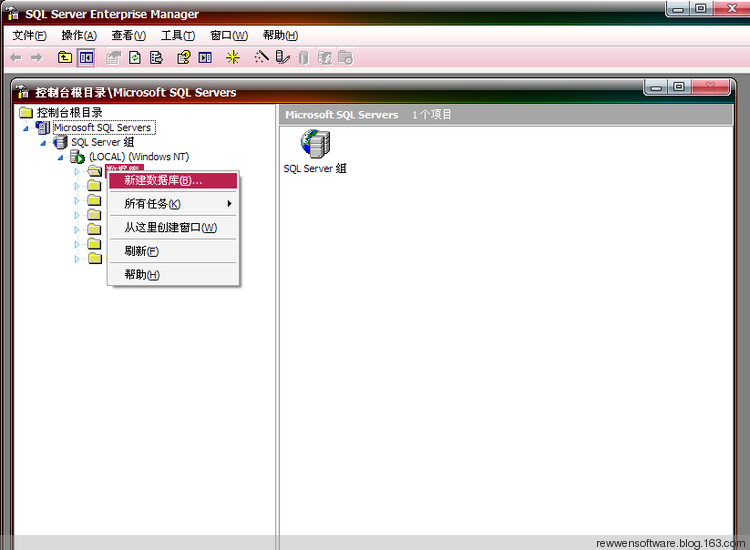Click the Back arrow in the toolbar
The image size is (750, 550).
(x=16, y=58)
